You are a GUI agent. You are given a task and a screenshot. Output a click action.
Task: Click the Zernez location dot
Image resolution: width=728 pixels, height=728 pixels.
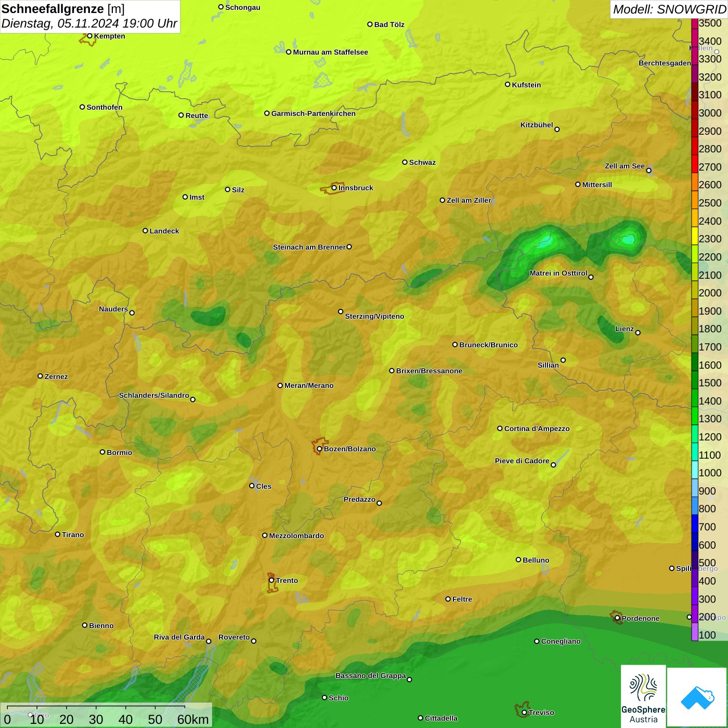(x=40, y=376)
